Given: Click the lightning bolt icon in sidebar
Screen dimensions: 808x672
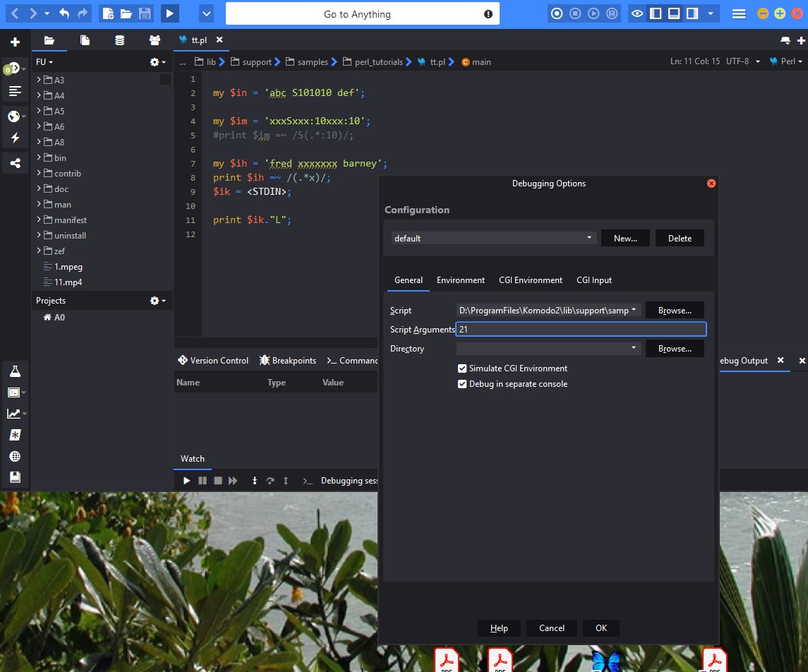Looking at the screenshot, I should 15,138.
